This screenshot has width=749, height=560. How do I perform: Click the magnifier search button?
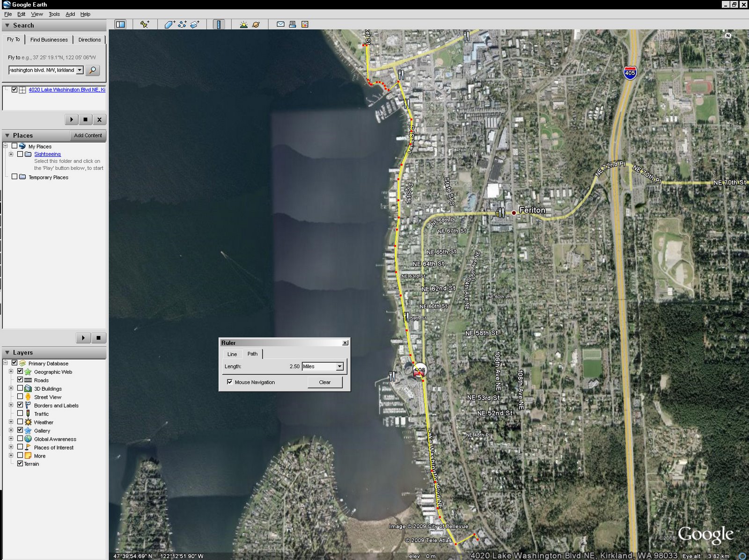click(x=93, y=70)
